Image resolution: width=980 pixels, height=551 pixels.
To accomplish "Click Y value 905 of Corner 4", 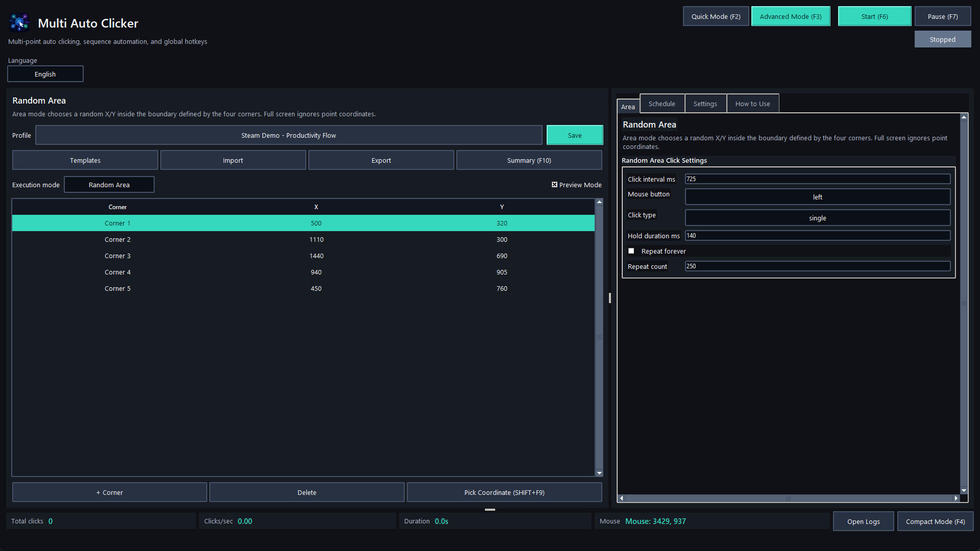I will tap(502, 272).
